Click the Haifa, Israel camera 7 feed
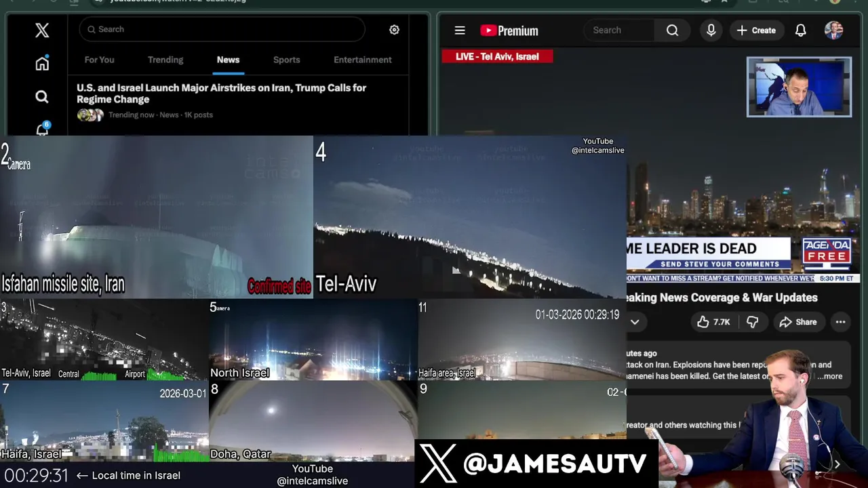Image resolution: width=868 pixels, height=488 pixels. (x=104, y=421)
